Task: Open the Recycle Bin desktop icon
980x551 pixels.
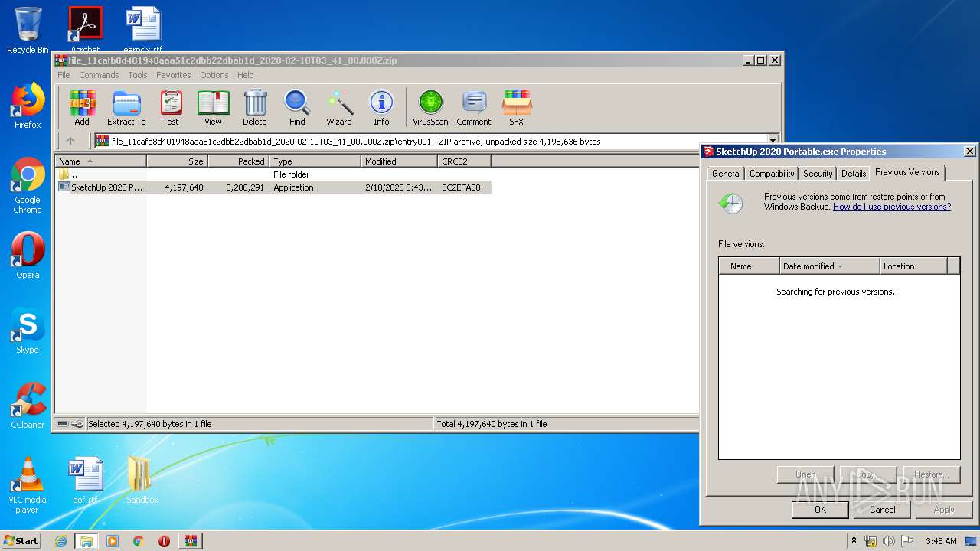Action: point(28,31)
